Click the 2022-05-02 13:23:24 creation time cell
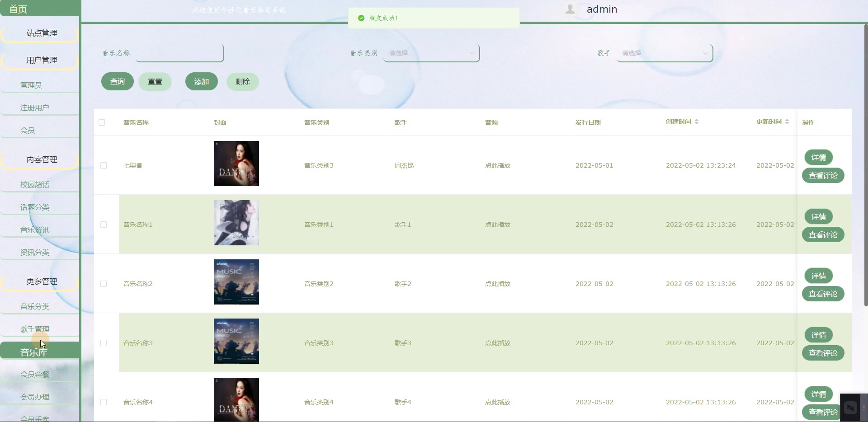Image resolution: width=868 pixels, height=422 pixels. coord(701,165)
